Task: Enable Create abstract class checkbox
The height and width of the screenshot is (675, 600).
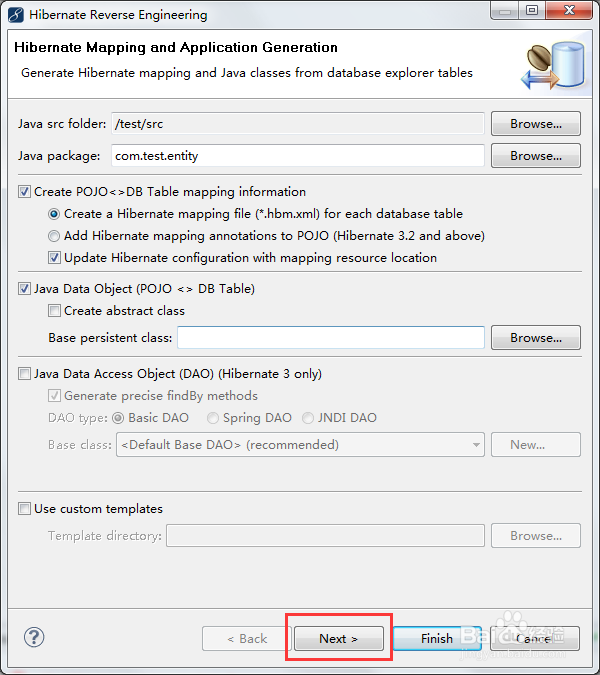Action: click(55, 311)
